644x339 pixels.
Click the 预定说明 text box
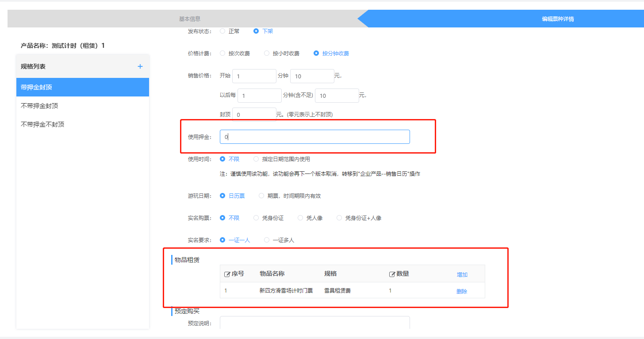314,323
